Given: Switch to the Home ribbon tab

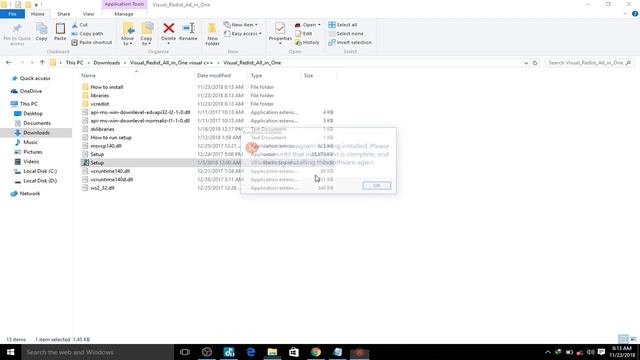Looking at the screenshot, I should point(38,14).
